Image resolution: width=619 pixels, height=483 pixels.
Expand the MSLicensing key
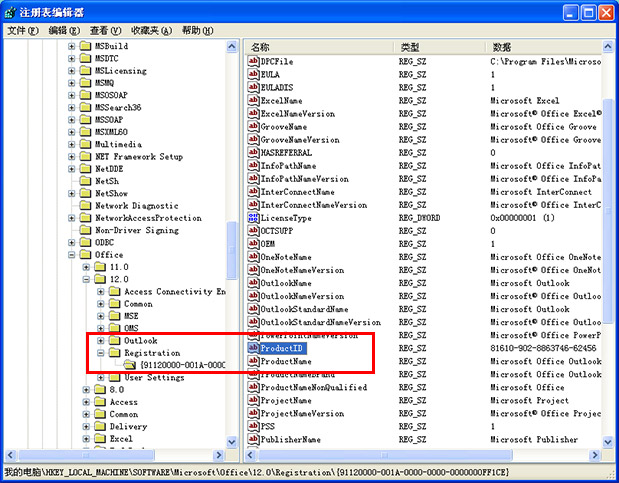tap(71, 71)
